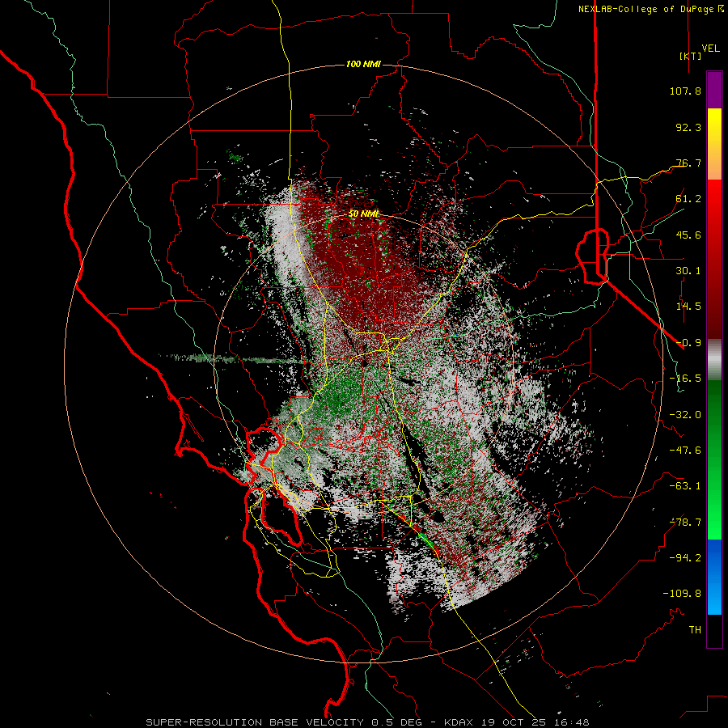This screenshot has height=728, width=728.
Task: Pick the blue segment of the color bar
Action: point(714,577)
